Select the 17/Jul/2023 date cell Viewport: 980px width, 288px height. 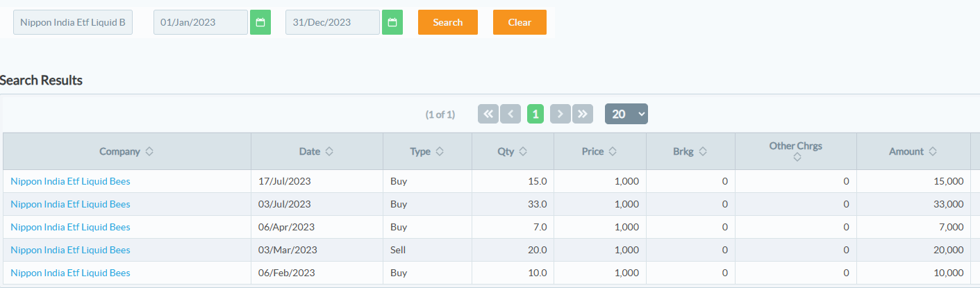coord(317,181)
